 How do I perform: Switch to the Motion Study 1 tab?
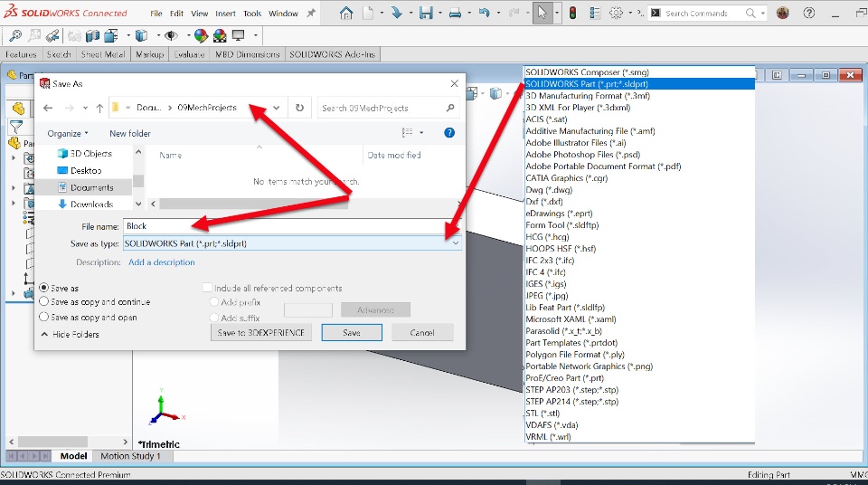click(x=130, y=456)
